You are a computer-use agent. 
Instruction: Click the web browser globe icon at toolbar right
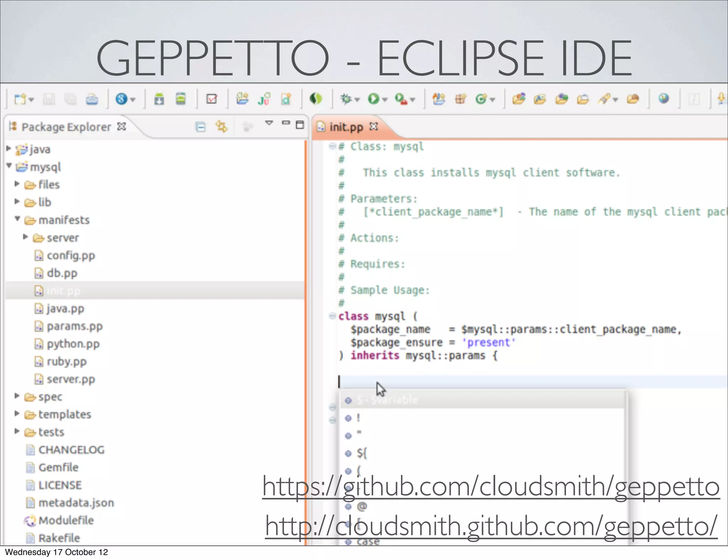663,98
